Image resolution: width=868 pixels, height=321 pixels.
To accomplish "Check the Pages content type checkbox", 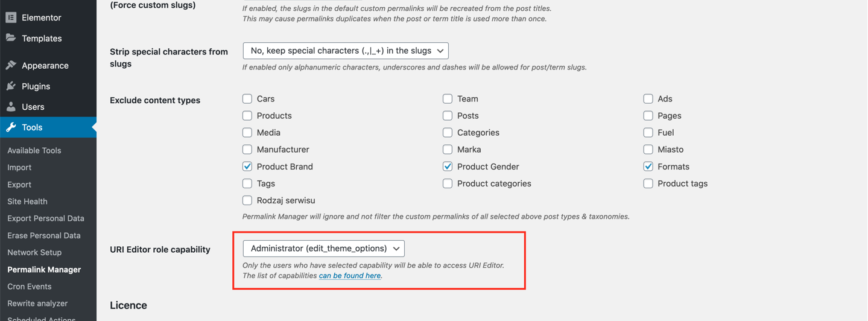I will point(648,115).
